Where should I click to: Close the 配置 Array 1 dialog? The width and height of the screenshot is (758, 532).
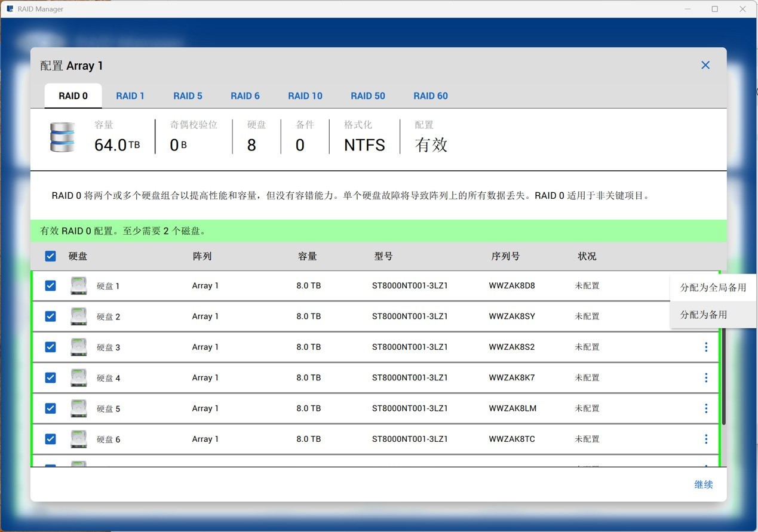click(x=705, y=65)
